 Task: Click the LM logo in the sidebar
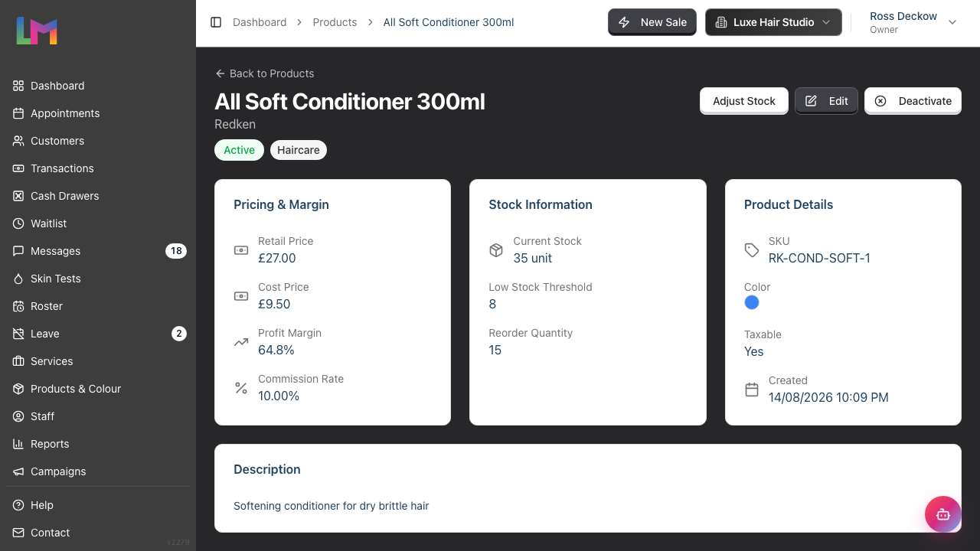37,31
